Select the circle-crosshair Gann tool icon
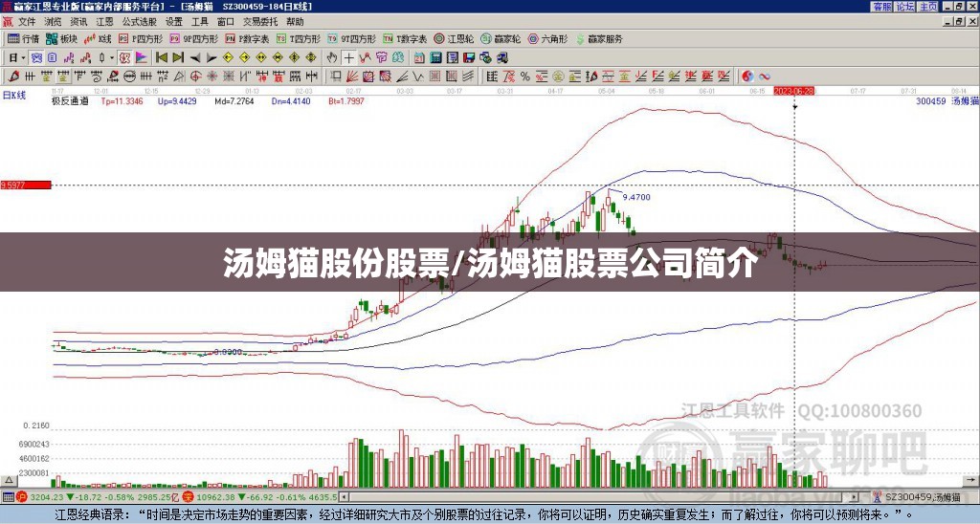The image size is (980, 524). click(x=195, y=76)
